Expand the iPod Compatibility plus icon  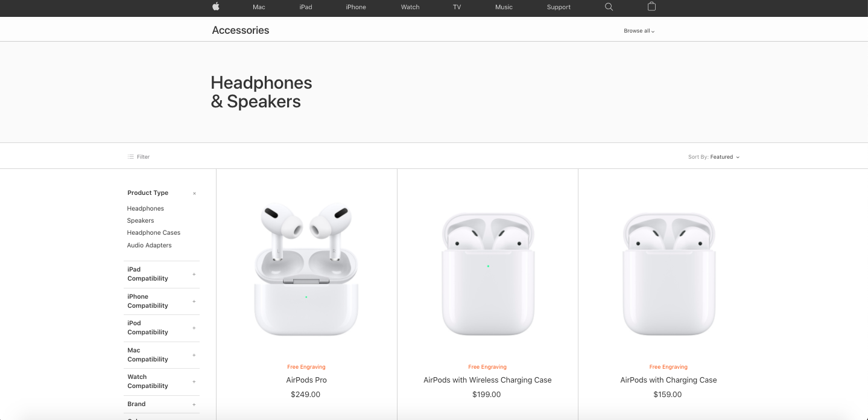pos(194,328)
